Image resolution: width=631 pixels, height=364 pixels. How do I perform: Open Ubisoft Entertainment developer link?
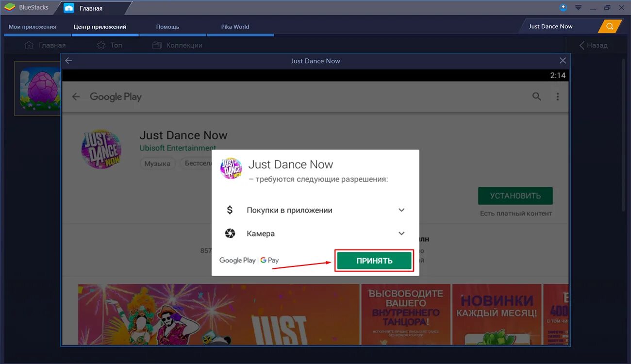[x=178, y=148]
